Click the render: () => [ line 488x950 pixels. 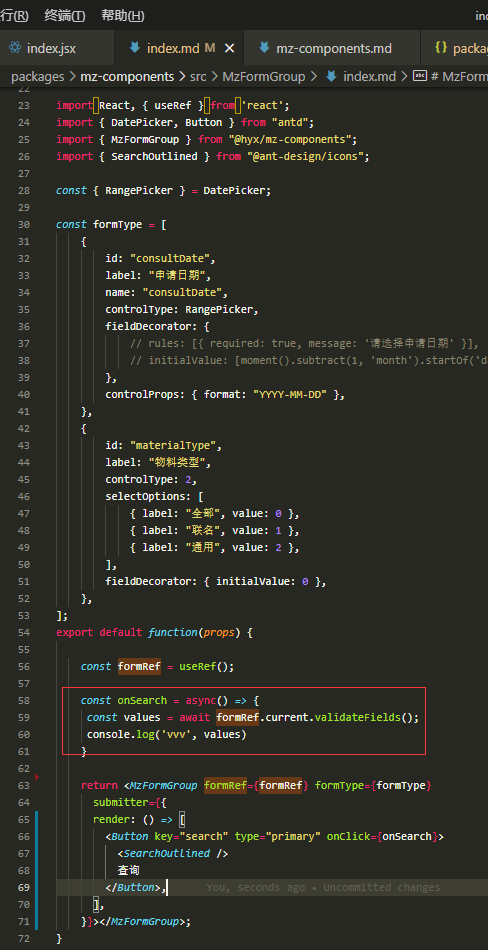point(139,820)
